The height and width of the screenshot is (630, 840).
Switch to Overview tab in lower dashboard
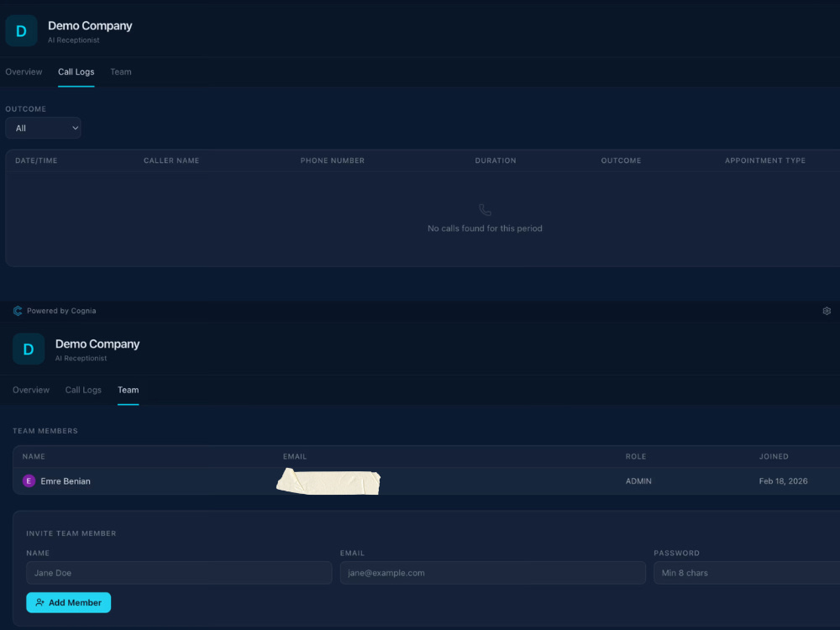tap(31, 390)
